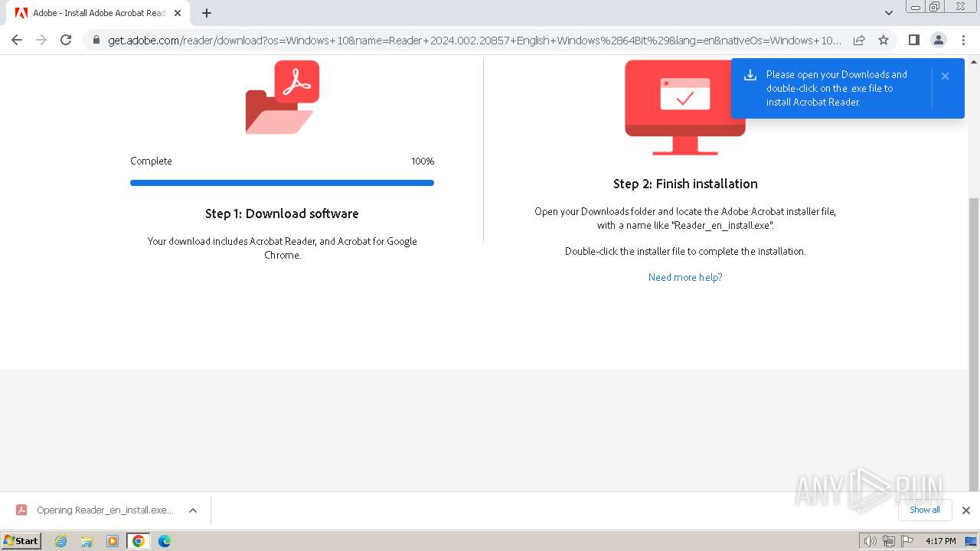The height and width of the screenshot is (551, 980).
Task: Open the Need more help link
Action: [685, 277]
